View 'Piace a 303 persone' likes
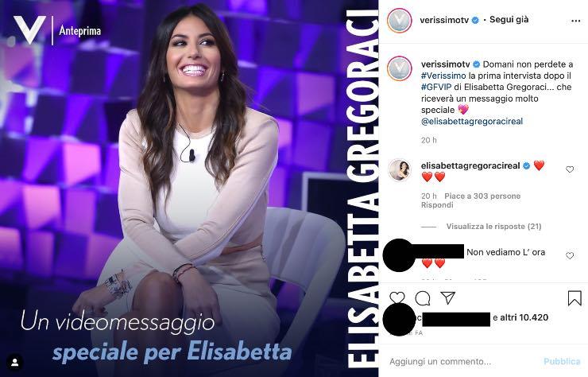The width and height of the screenshot is (588, 377). tap(482, 196)
